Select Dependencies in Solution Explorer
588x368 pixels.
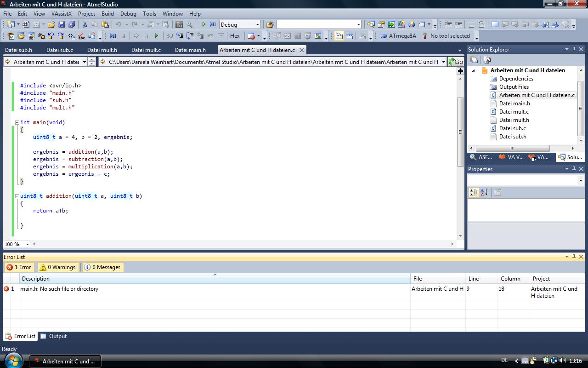tap(516, 79)
